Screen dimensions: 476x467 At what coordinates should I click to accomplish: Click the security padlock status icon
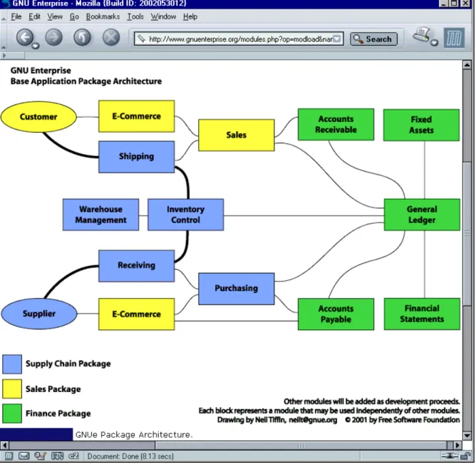pyautogui.click(x=465, y=456)
